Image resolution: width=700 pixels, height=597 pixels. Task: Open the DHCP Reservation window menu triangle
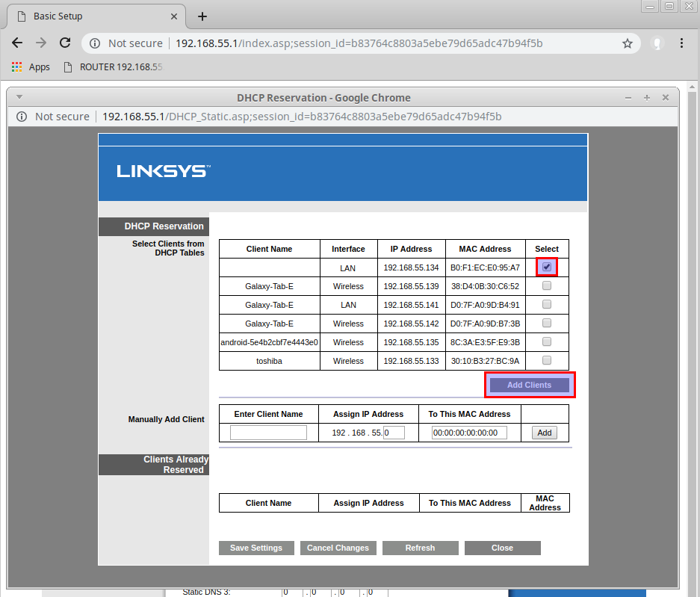click(x=19, y=97)
